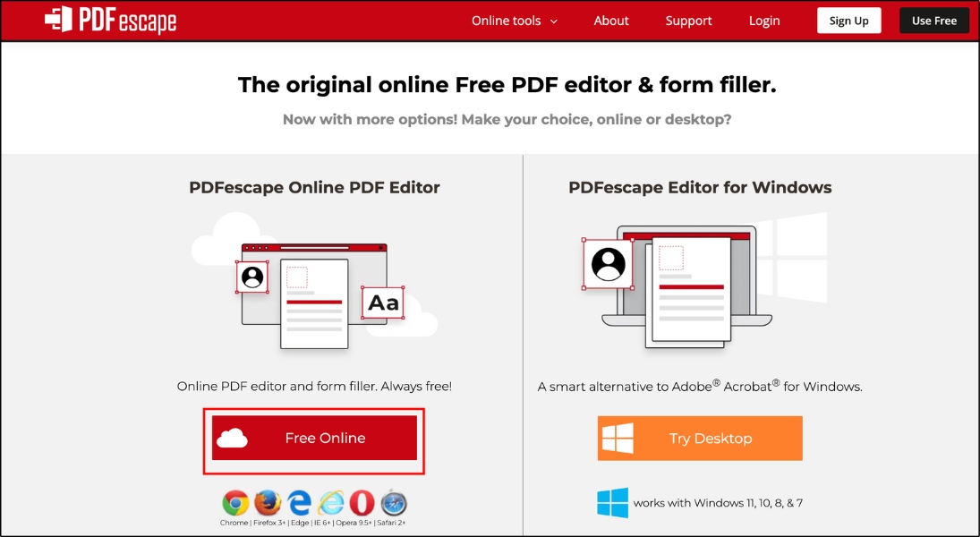Open the Login link
Screen dimensions: 980x537
click(x=764, y=20)
